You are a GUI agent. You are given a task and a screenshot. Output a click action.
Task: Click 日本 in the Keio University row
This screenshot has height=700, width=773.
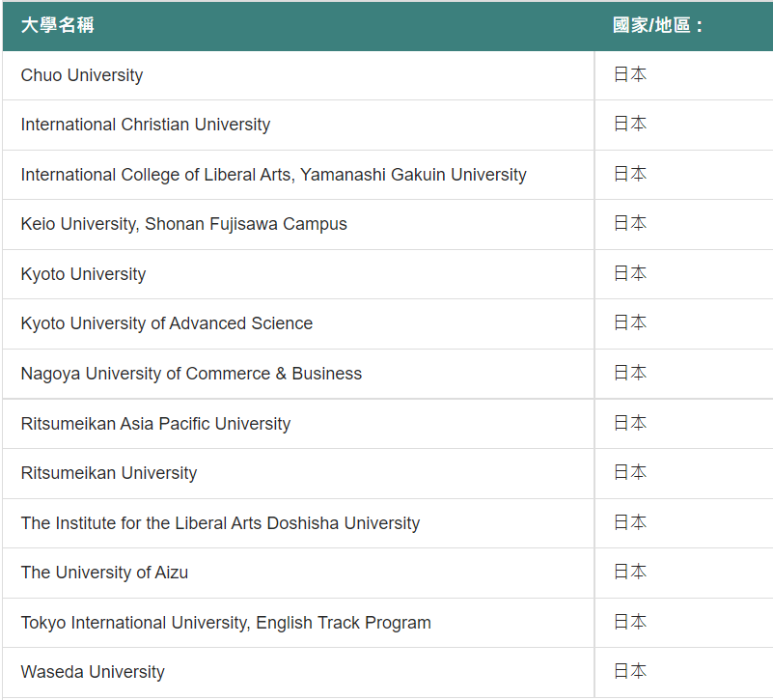pos(630,223)
